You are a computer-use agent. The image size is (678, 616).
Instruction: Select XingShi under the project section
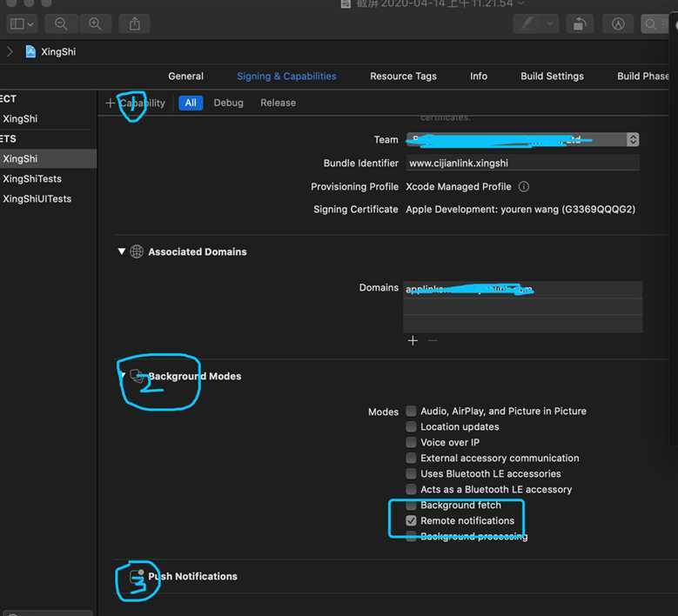point(20,119)
